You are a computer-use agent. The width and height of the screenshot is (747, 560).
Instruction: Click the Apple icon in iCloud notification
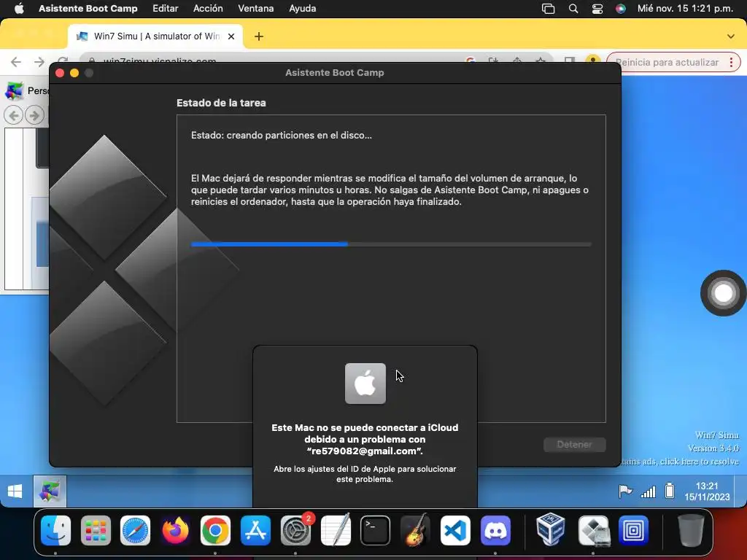(365, 384)
